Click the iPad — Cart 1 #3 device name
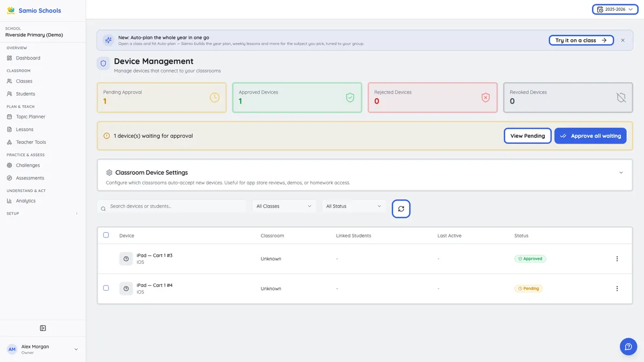 click(x=155, y=255)
